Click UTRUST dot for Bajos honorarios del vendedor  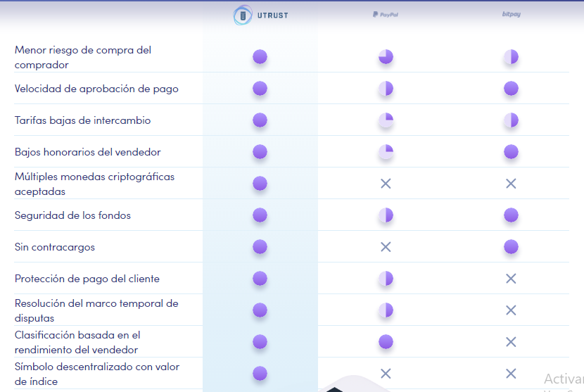260,151
